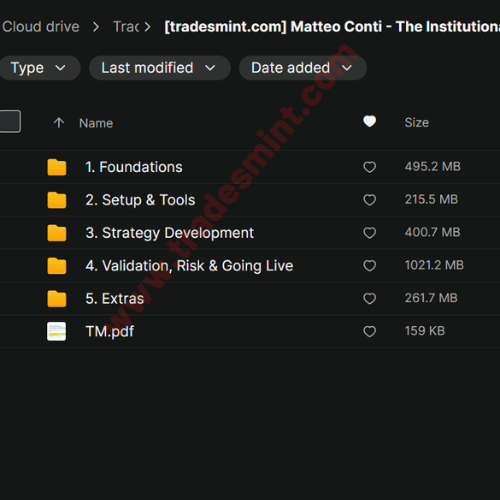Select the '3. Strategy Development' folder name
This screenshot has height=500, width=500.
[170, 233]
